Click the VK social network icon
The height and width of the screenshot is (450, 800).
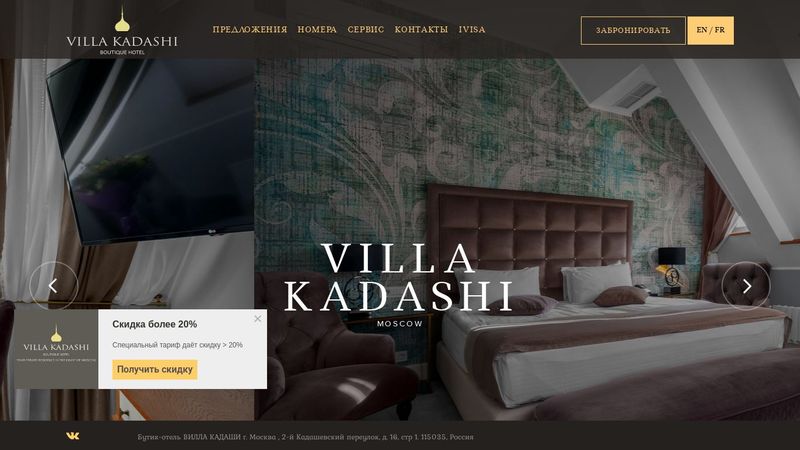(72, 436)
